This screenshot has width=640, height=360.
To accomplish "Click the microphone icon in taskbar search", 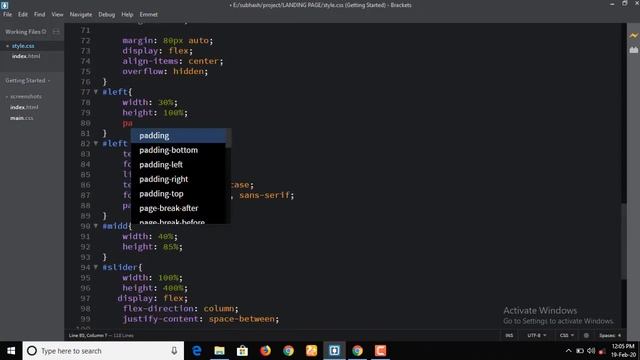I will (174, 351).
